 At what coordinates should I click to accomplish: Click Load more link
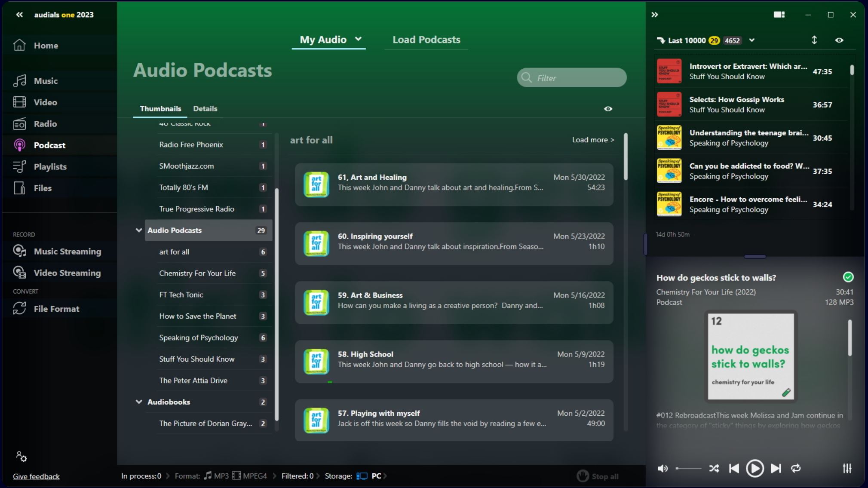tap(593, 140)
